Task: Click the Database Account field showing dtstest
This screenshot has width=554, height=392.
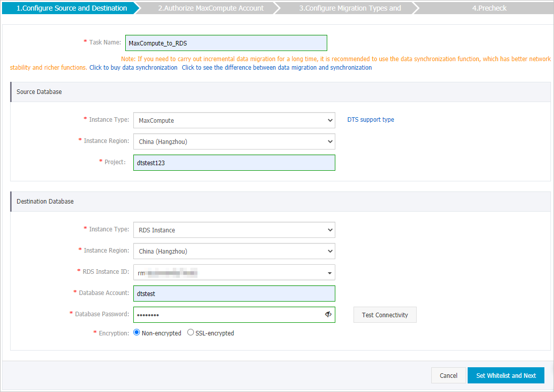Action: point(234,293)
